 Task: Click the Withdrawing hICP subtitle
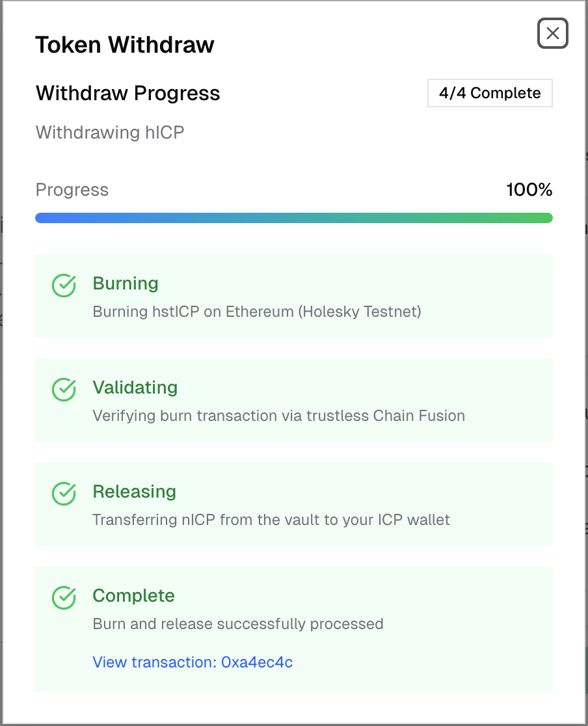(110, 133)
